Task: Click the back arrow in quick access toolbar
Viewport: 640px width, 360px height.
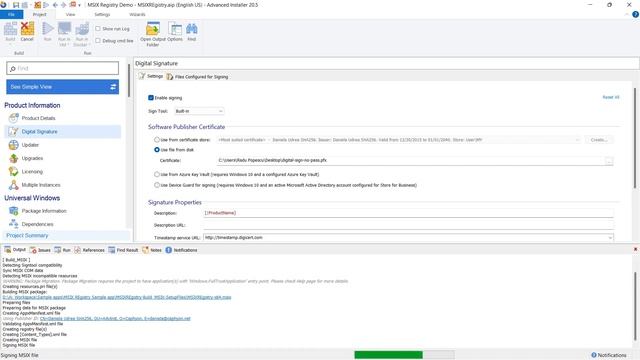Action: click(x=55, y=5)
